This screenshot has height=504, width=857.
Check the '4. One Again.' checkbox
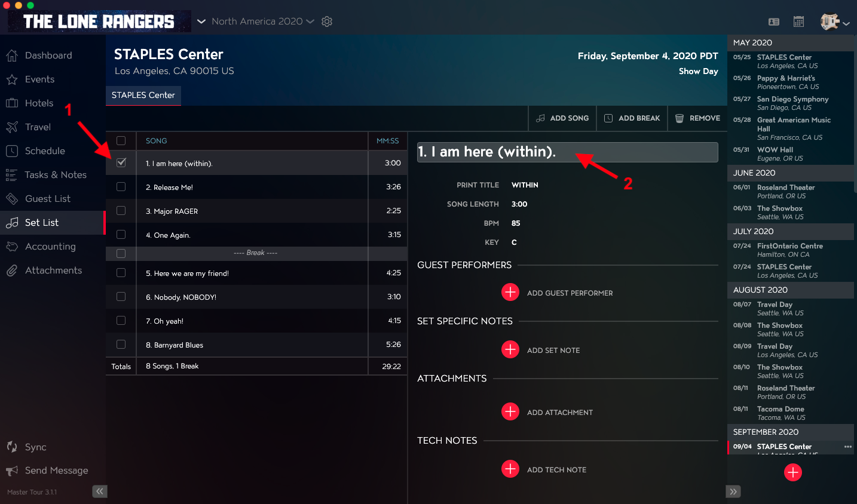(x=121, y=235)
